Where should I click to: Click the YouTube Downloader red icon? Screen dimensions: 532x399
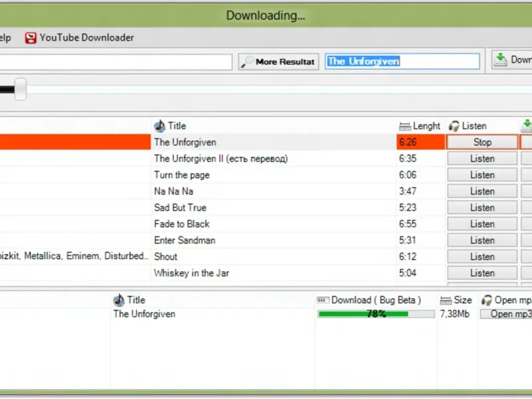[x=31, y=38]
